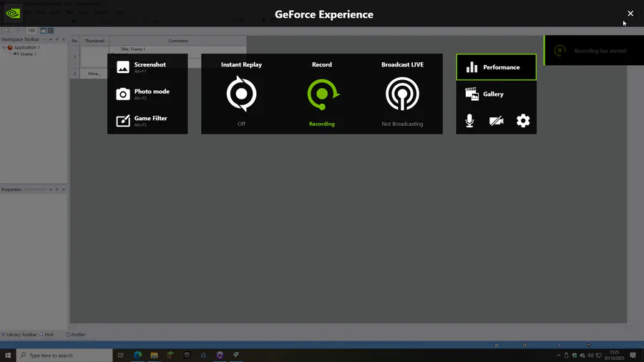This screenshot has height=362, width=644.
Task: Toggle the camera off icon
Action: pyautogui.click(x=496, y=121)
